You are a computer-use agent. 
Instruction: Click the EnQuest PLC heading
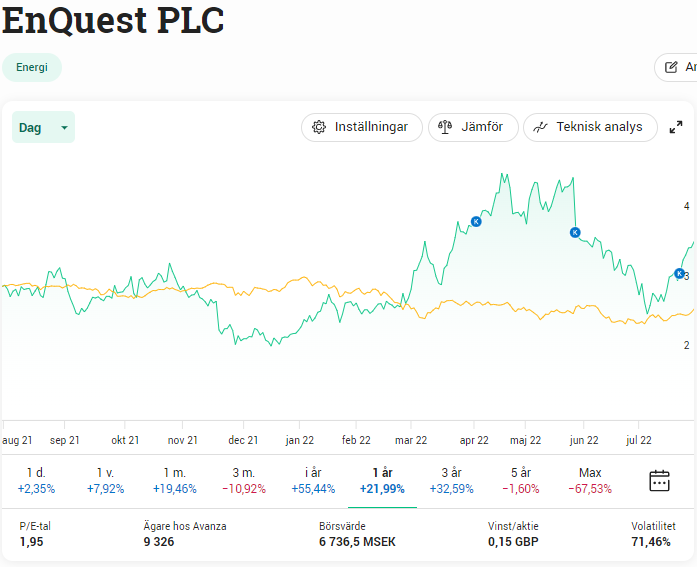pos(113,20)
